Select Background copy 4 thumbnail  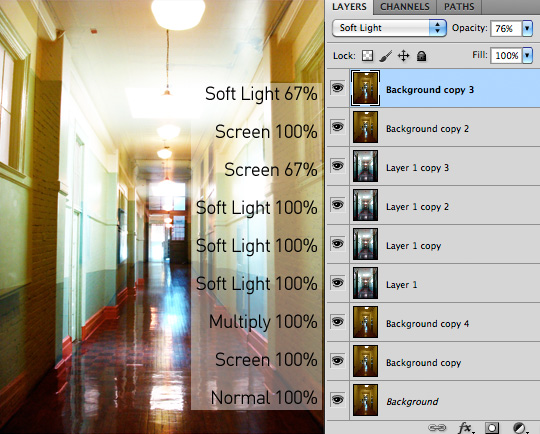[365, 321]
